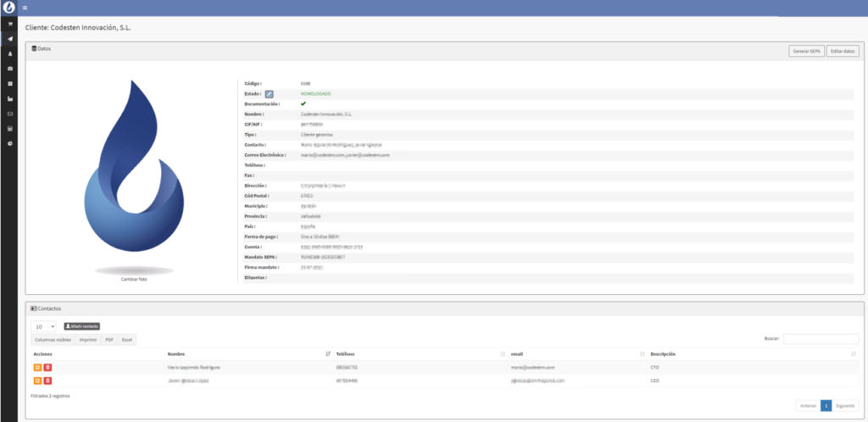The height and width of the screenshot is (422, 868).
Task: Click the Generar SEPA button
Action: [x=805, y=51]
